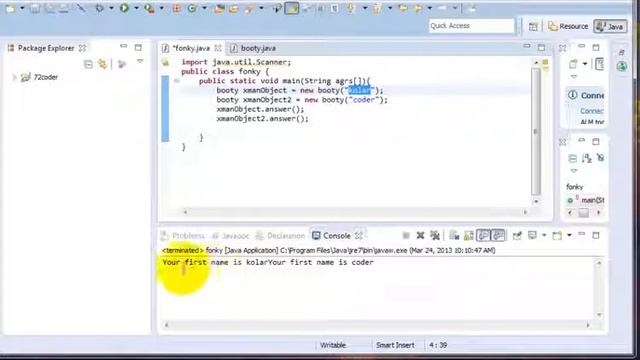
Task: Click the Display Selected Console icon
Action: pyautogui.click(x=532, y=236)
